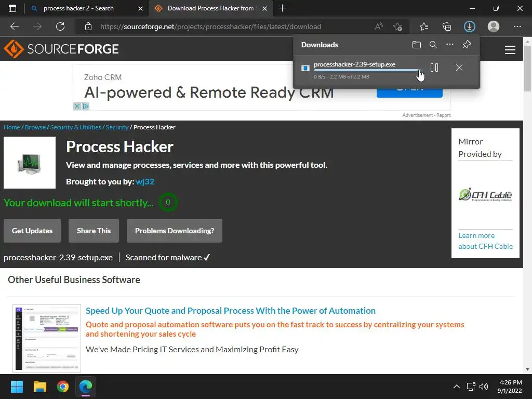Click the Home breadcrumb link

pyautogui.click(x=12, y=127)
